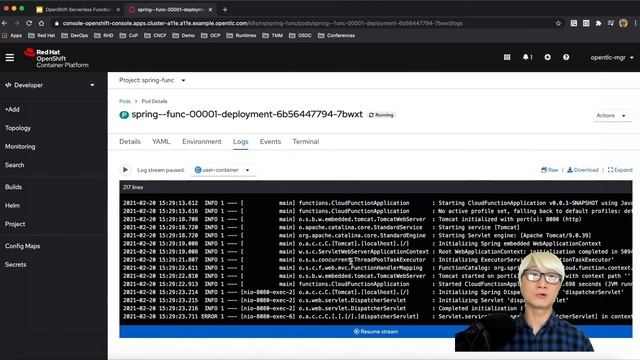View notifications bell icon
Viewport: 640px width, 360px height.
(x=527, y=58)
